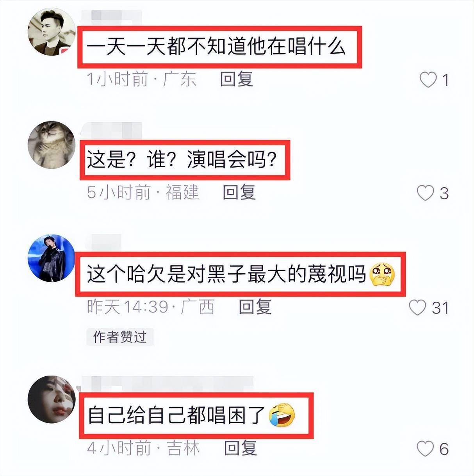Reply to the comment from Guangxi
Screen dimensions: 474x476
click(255, 307)
